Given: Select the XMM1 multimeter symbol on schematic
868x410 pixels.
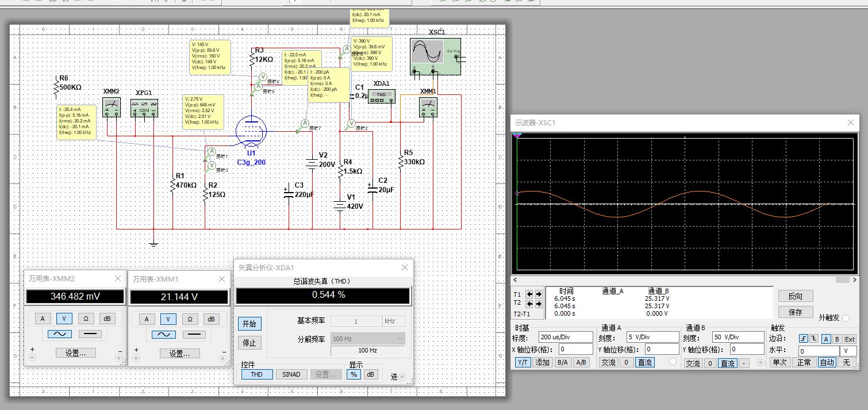Looking at the screenshot, I should click(428, 108).
